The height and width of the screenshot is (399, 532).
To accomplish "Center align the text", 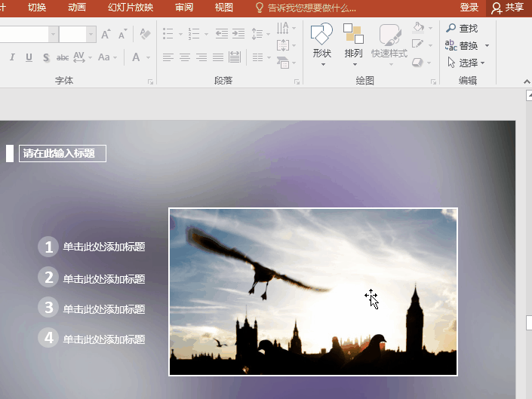I will click(x=185, y=57).
